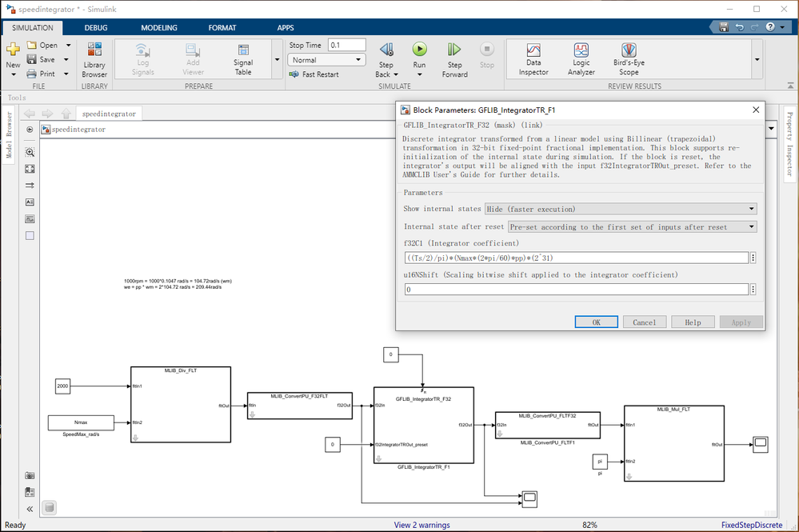Expand the Show internal states dropdown
The height and width of the screenshot is (532, 799).
coord(621,209)
